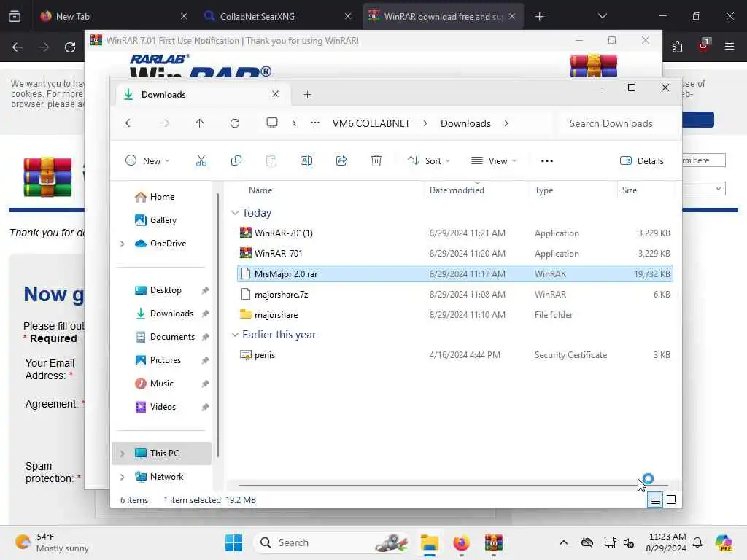Add a new File Explorer tab
Image resolution: width=747 pixels, height=560 pixels.
pyautogui.click(x=307, y=95)
